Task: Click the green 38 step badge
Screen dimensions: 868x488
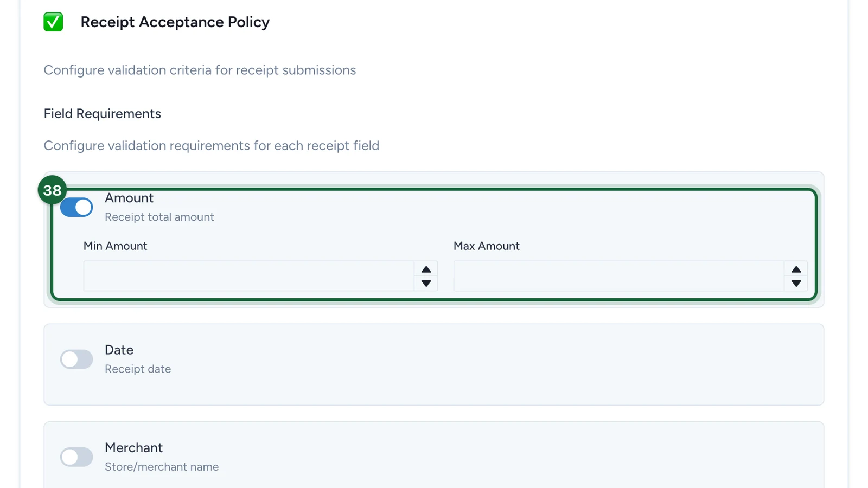Action: [52, 190]
